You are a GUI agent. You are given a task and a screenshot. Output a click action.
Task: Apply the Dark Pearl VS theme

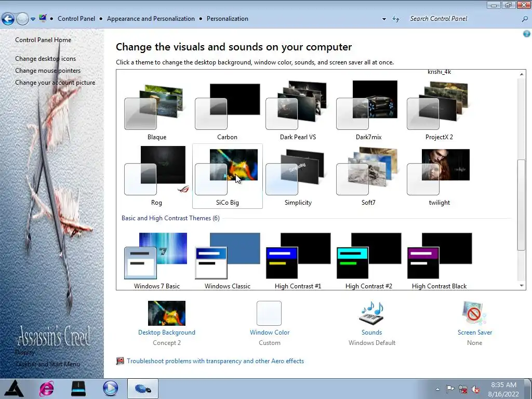(x=298, y=111)
